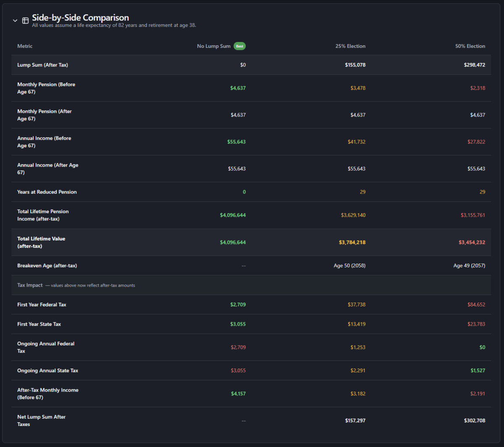Select the $4,157 after-tax monthly income
The width and height of the screenshot is (504, 447).
coord(238,394)
